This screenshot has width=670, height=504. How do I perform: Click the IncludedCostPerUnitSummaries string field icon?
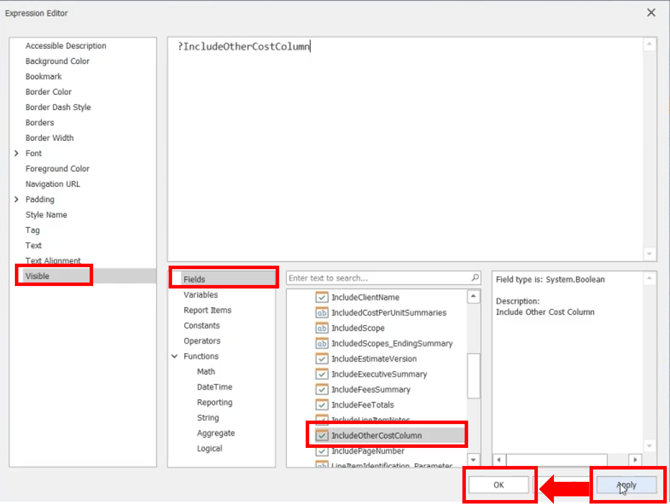click(x=322, y=313)
